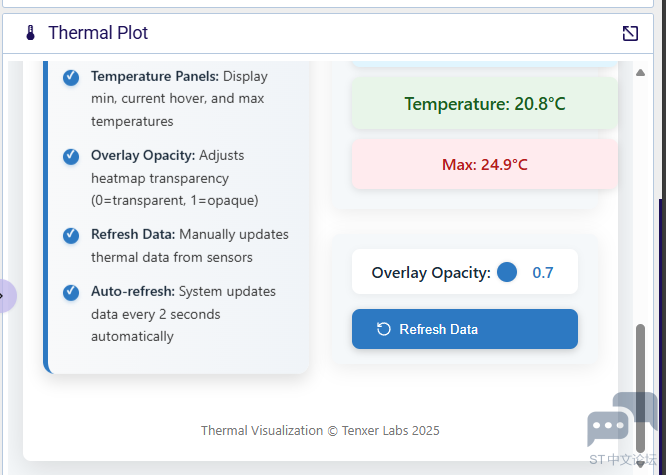Viewport: 666px width, 475px height.
Task: Click the Refresh Data button
Action: pos(465,329)
